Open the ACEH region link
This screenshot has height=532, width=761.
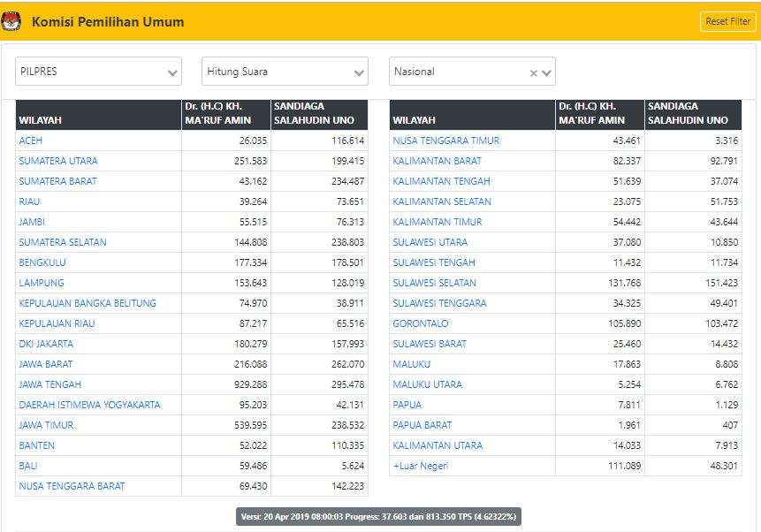[31, 141]
